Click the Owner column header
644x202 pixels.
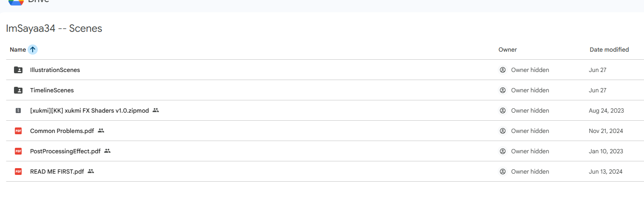pyautogui.click(x=507, y=50)
